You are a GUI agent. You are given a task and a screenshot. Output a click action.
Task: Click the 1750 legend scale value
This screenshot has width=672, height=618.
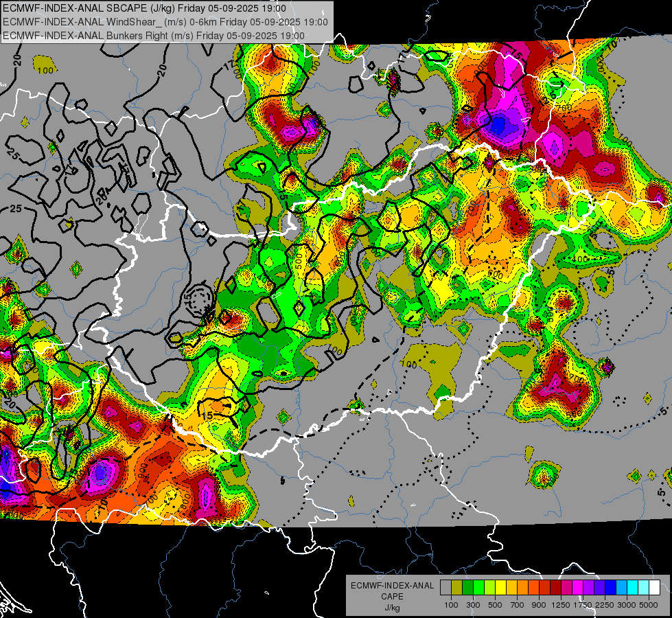pos(583,605)
